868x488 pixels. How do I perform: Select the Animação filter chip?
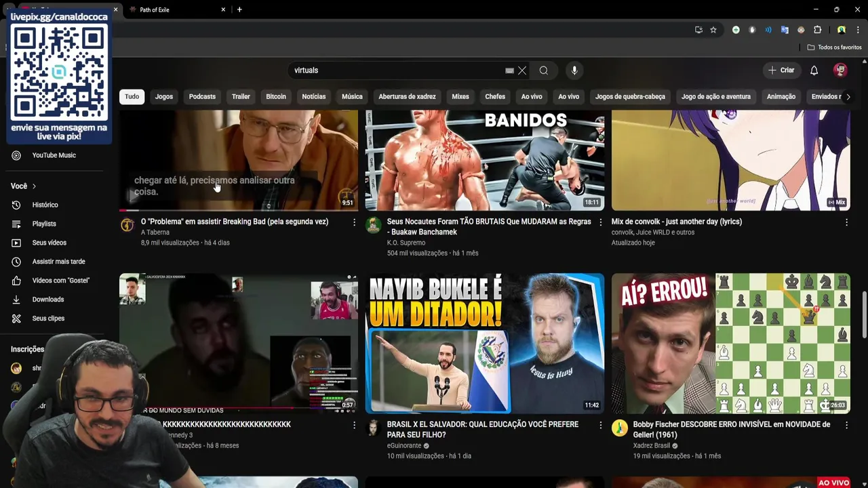tap(781, 96)
